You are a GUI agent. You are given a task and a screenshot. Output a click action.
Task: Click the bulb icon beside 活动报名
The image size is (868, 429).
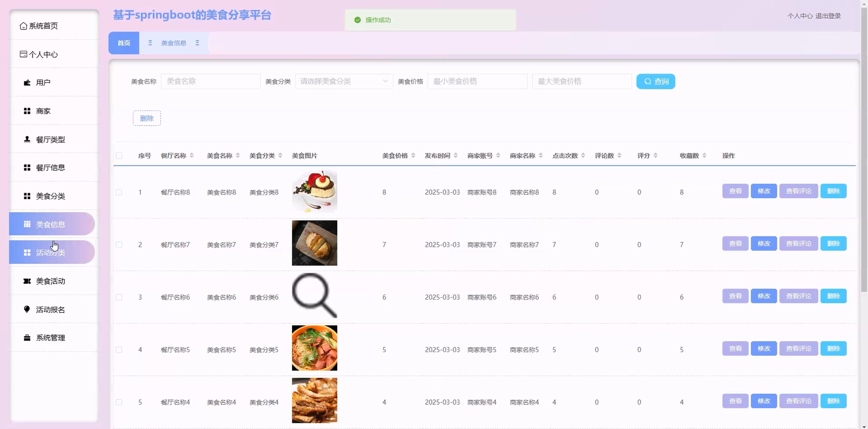27,309
